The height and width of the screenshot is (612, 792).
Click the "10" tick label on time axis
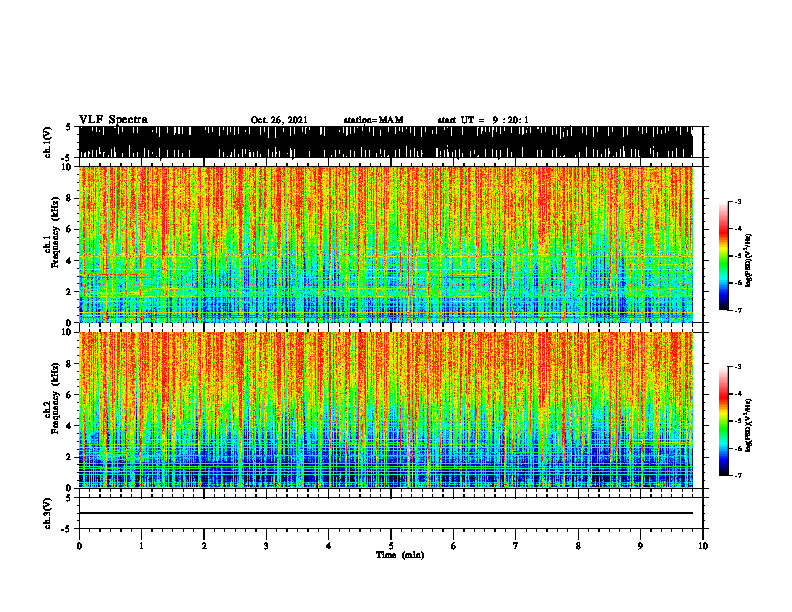point(703,546)
